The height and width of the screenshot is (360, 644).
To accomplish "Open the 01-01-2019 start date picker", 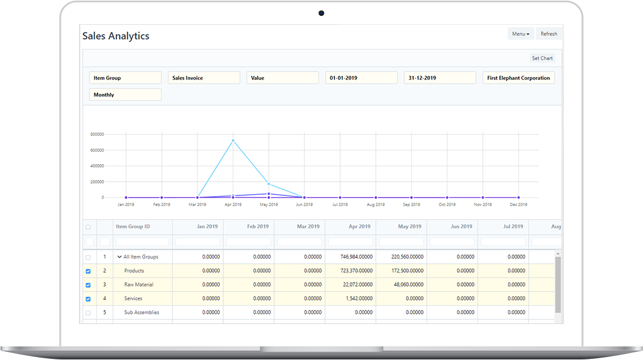I will pos(360,77).
